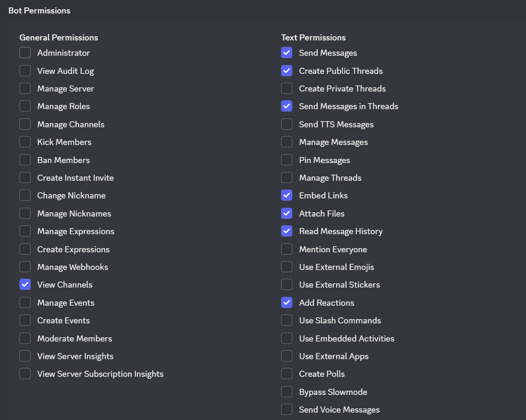Tick the Change Nickname checkbox
This screenshot has height=420, width=526.
coord(25,196)
